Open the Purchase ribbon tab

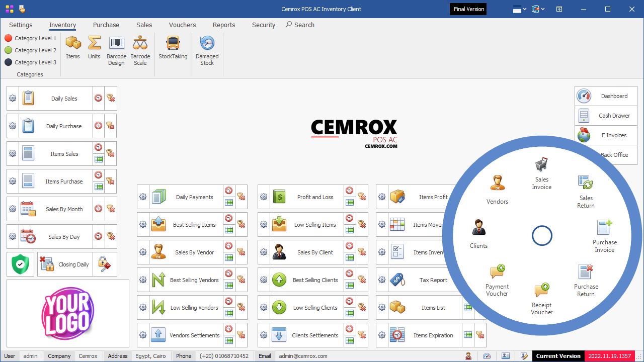[106, 25]
